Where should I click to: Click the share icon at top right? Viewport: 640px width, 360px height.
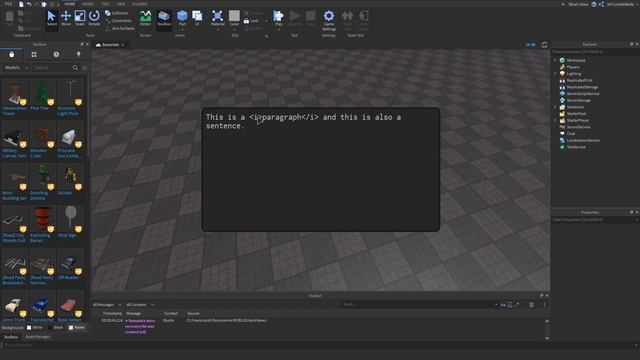(601, 4)
